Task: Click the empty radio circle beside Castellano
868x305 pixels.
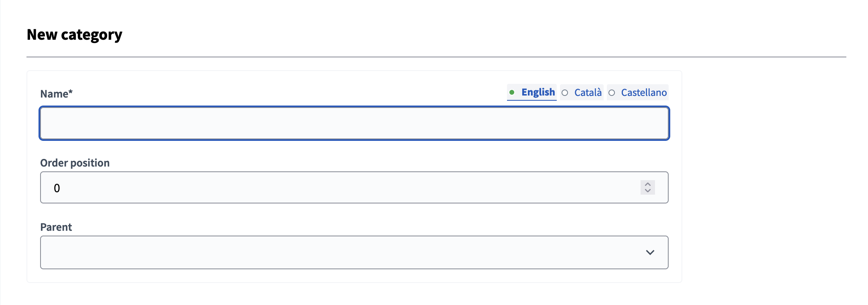Action: [612, 92]
